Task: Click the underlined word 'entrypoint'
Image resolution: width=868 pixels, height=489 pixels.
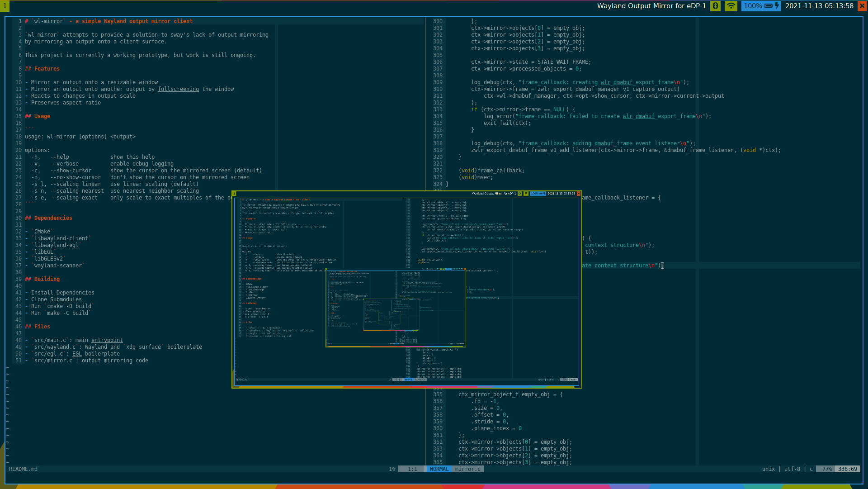Action: [x=107, y=340]
